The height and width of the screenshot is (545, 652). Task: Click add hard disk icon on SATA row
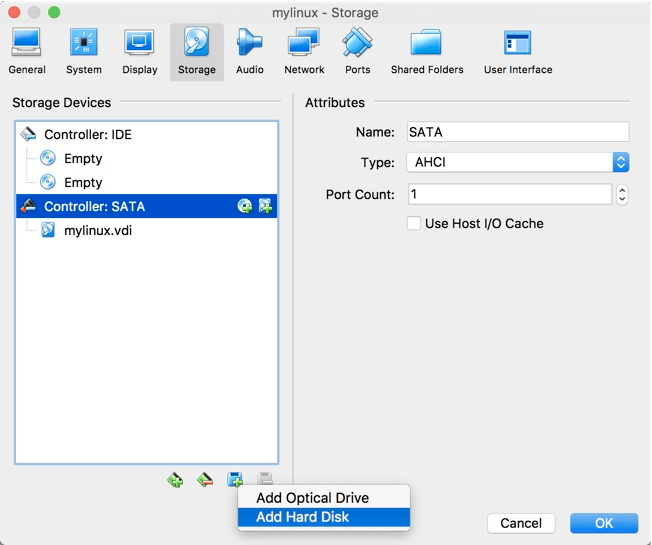265,206
